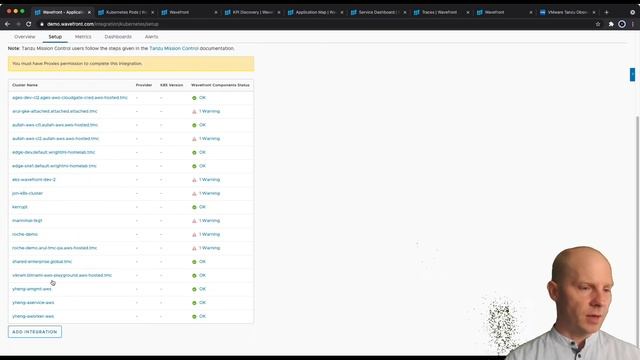640x360 pixels.
Task: Open cluster edge-dev.default.wrightmi-homelab.tmc
Action: pos(53,152)
